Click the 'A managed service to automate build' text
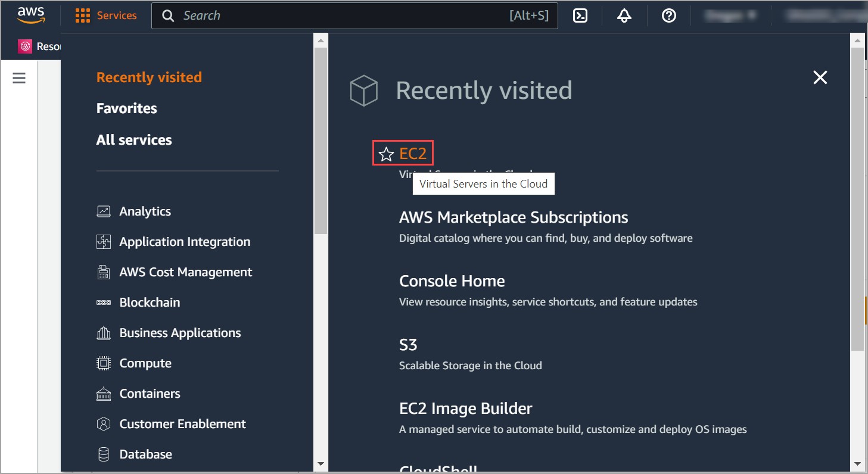 coord(573,429)
